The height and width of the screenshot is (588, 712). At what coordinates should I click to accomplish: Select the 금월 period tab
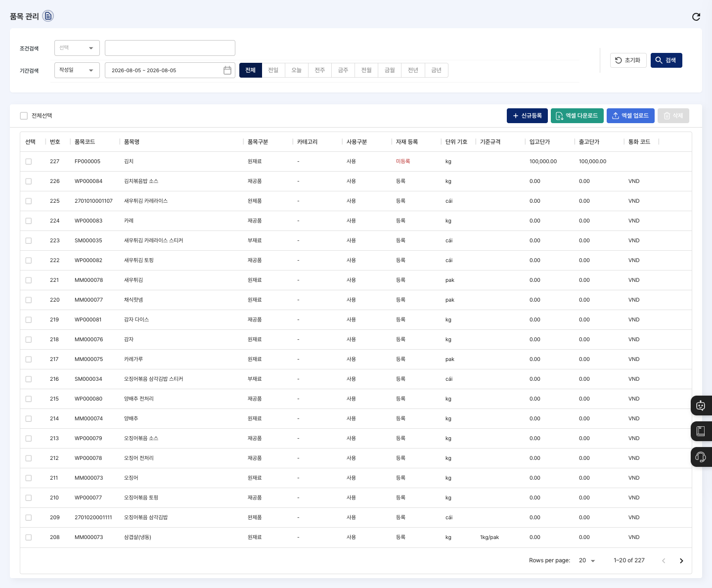pyautogui.click(x=390, y=70)
